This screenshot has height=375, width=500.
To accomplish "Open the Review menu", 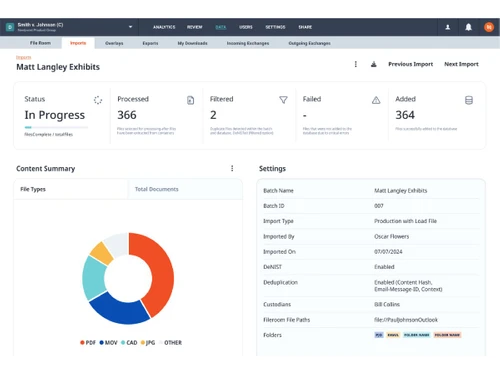I will pyautogui.click(x=195, y=27).
